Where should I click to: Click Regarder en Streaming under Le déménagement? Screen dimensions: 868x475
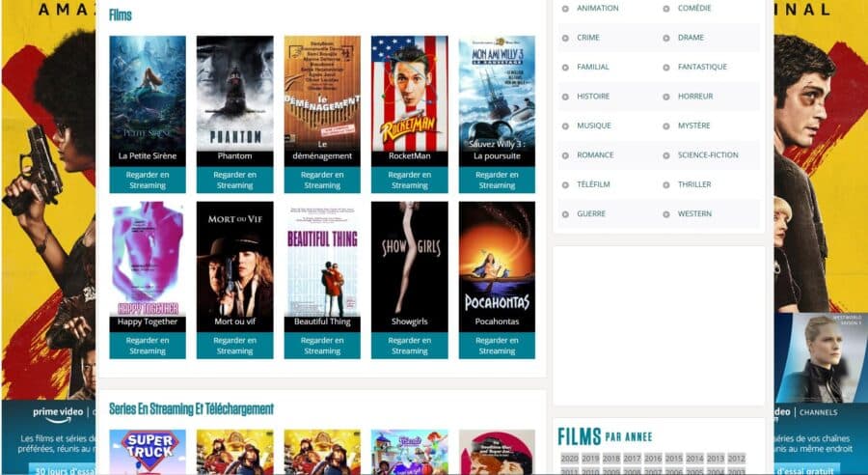322,181
